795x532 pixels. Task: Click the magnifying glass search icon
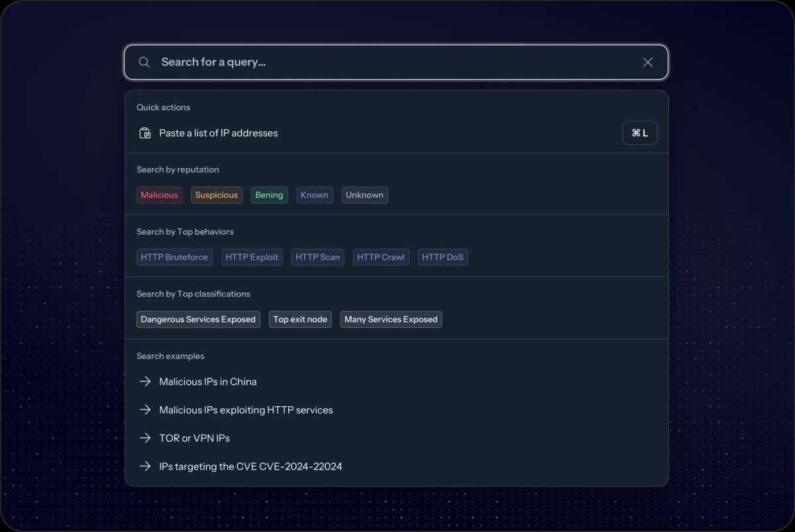coord(144,62)
